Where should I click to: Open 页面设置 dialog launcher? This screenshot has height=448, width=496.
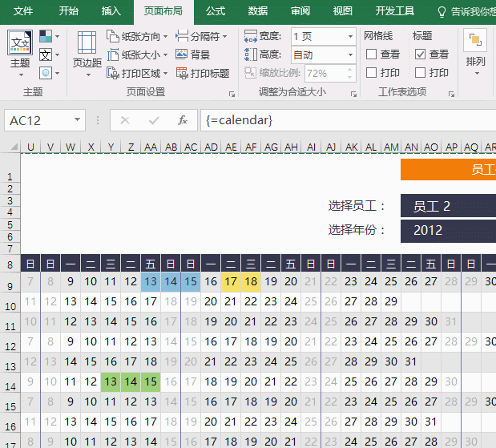tap(232, 95)
